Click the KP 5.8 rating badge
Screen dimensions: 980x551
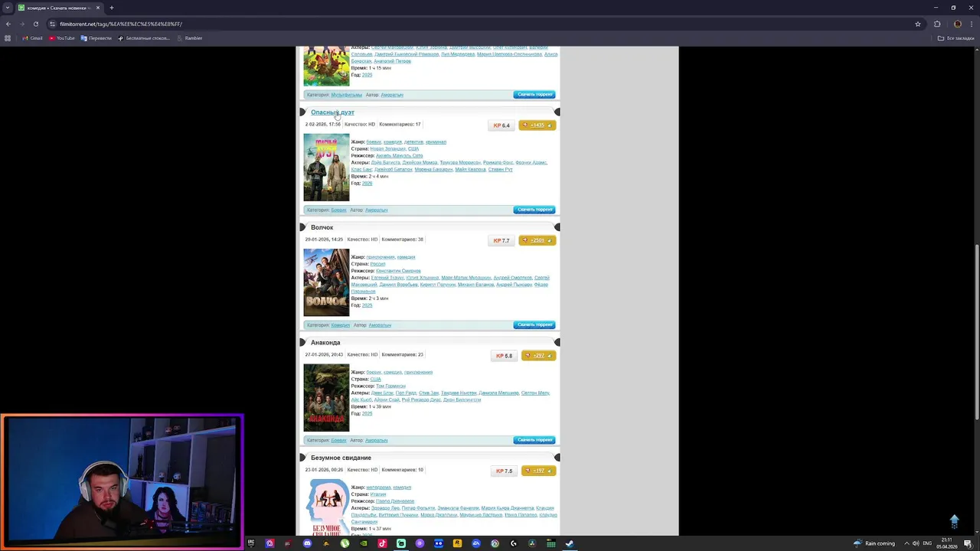tap(504, 356)
